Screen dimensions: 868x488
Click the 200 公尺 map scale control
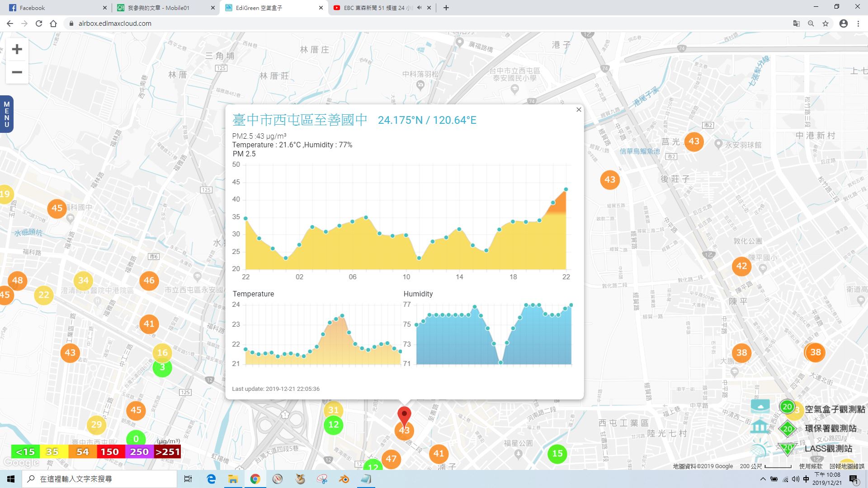765,466
